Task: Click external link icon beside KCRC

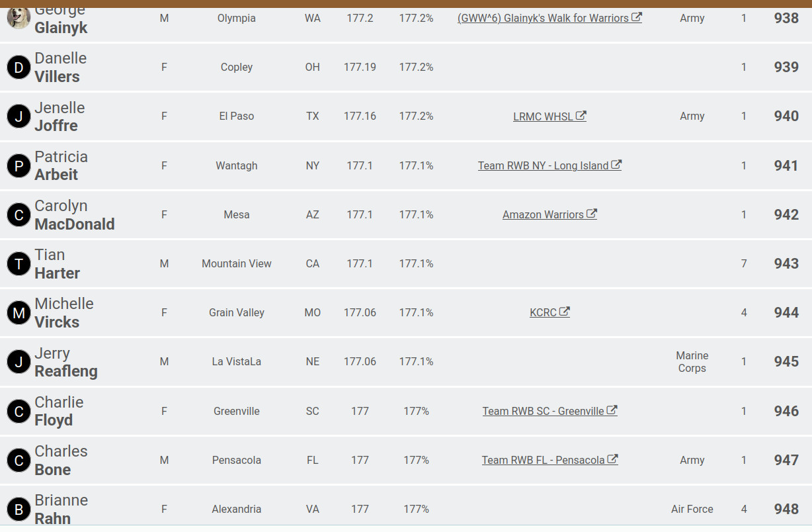Action: click(x=565, y=312)
